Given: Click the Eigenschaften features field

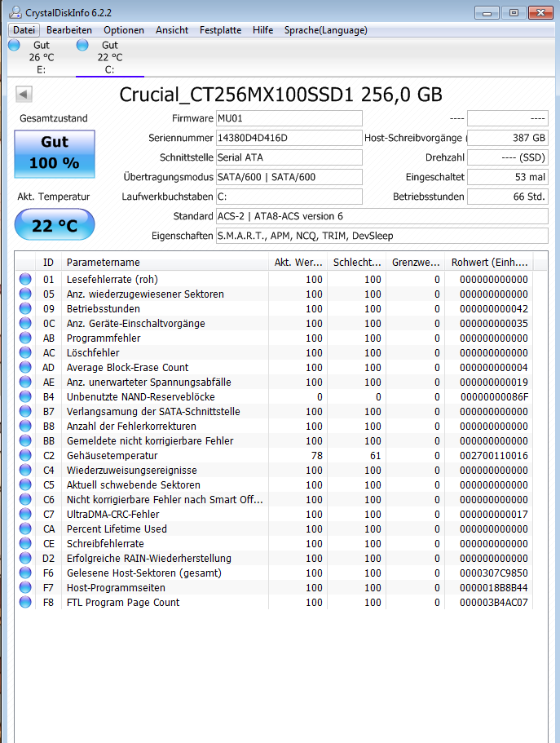Looking at the screenshot, I should tap(381, 236).
